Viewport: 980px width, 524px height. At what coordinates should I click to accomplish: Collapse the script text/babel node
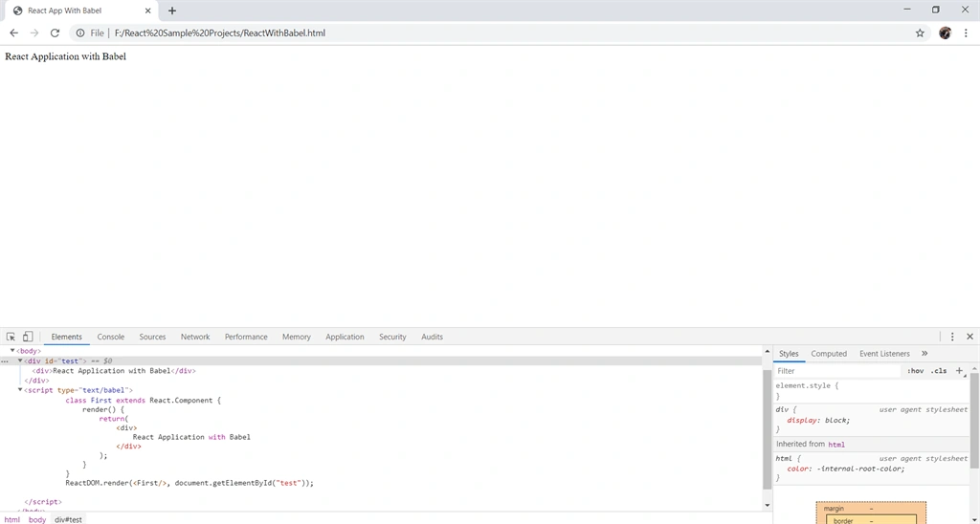20,390
